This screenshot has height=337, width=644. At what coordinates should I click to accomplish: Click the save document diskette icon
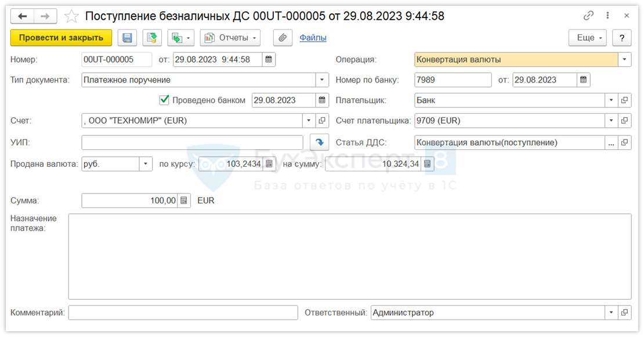click(x=128, y=38)
